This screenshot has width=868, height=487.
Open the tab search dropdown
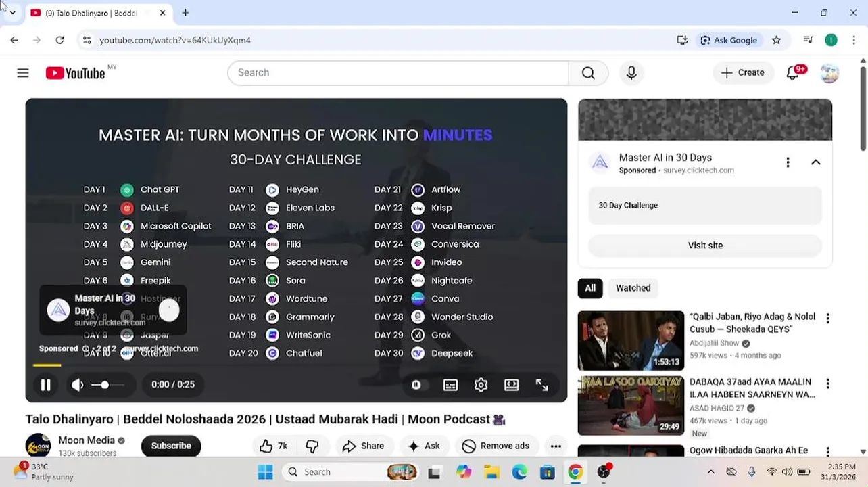(x=12, y=13)
